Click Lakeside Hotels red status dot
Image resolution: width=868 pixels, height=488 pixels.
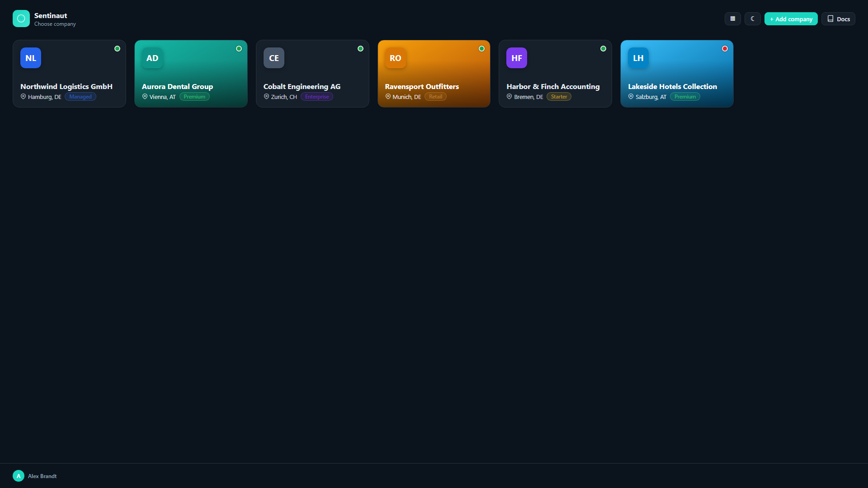725,49
